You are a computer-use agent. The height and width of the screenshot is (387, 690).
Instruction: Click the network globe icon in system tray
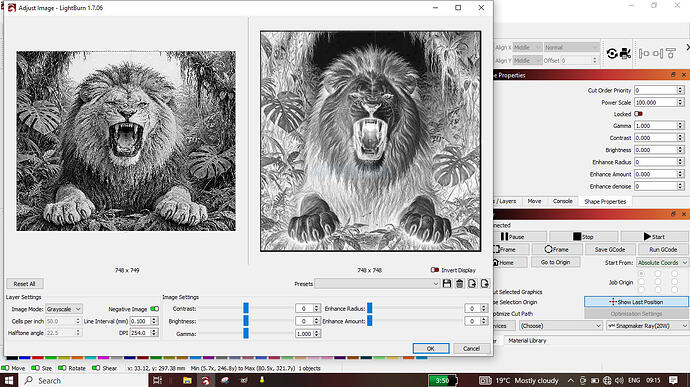point(607,380)
